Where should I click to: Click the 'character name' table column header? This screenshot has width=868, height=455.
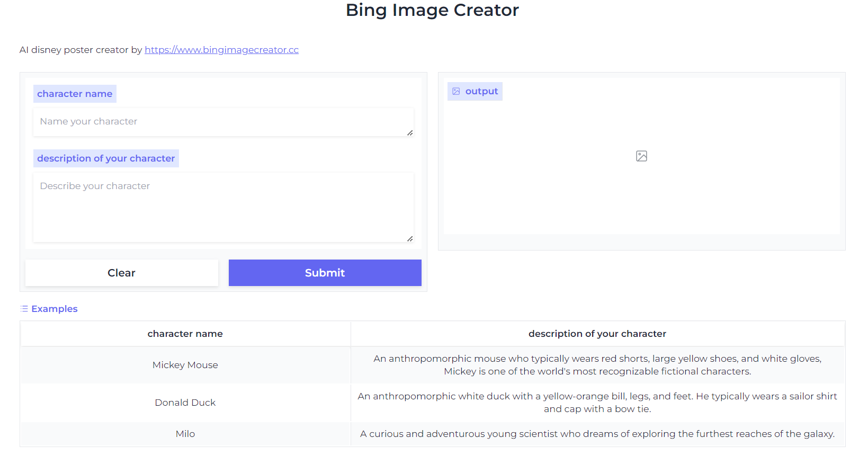(x=185, y=334)
